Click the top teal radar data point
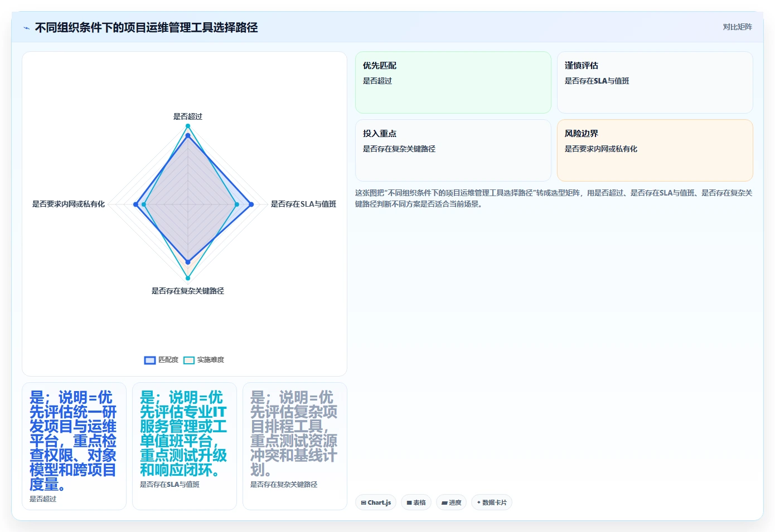 pos(188,126)
